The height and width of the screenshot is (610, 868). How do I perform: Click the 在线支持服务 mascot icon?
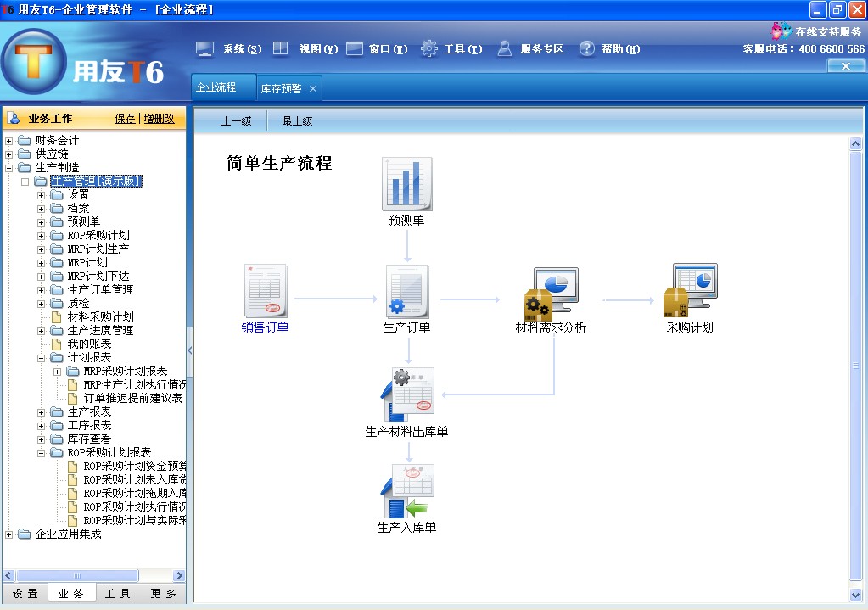[781, 31]
